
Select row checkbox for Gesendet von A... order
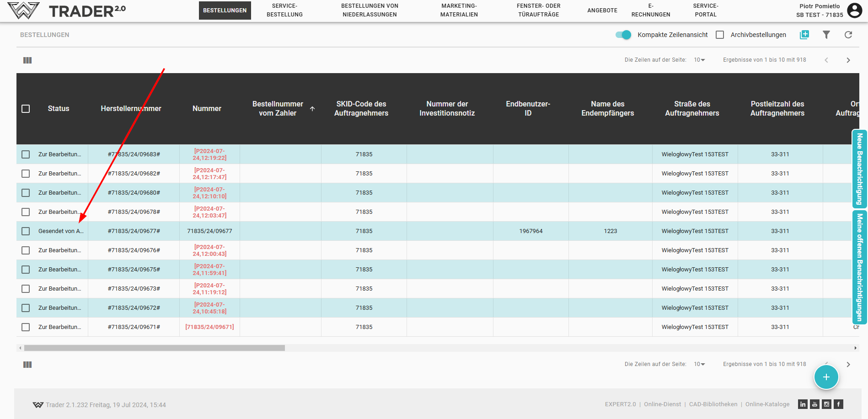26,231
